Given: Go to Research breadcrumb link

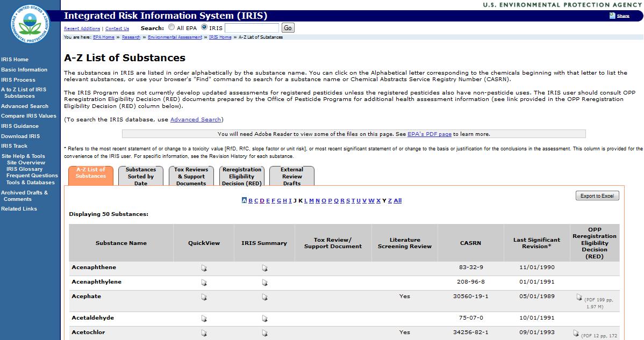Looking at the screenshot, I should (131, 37).
